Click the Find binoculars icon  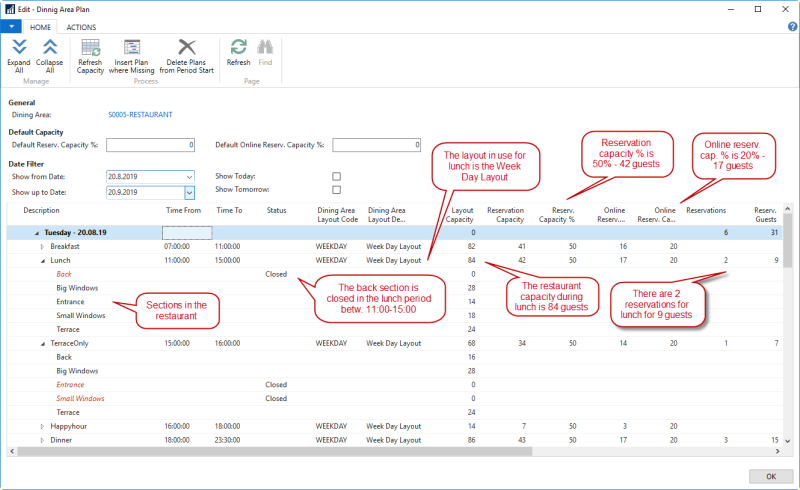point(265,47)
